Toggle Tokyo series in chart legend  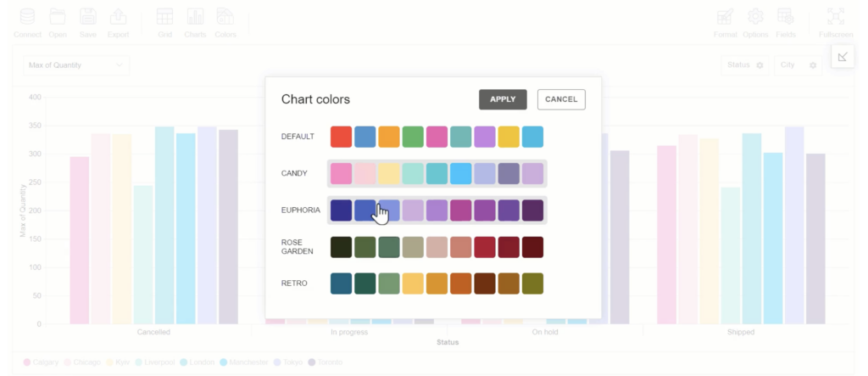[x=288, y=362]
